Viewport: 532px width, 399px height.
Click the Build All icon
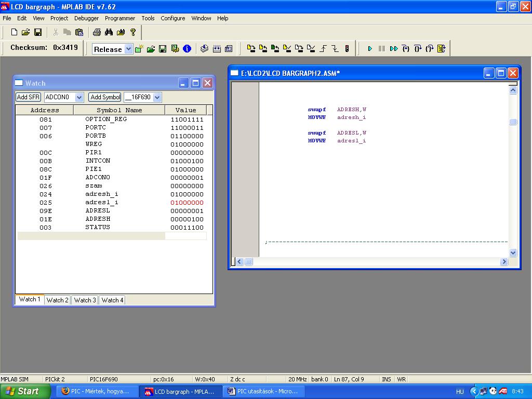point(217,49)
